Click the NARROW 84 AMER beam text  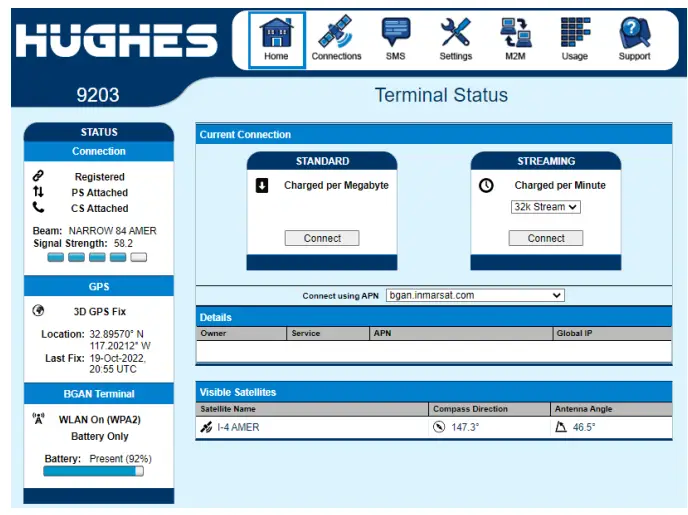pos(112,231)
